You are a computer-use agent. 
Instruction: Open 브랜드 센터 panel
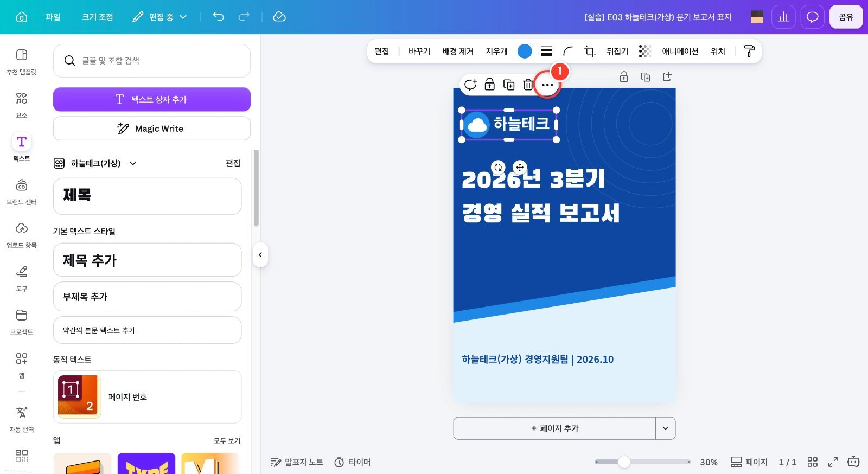point(22,192)
